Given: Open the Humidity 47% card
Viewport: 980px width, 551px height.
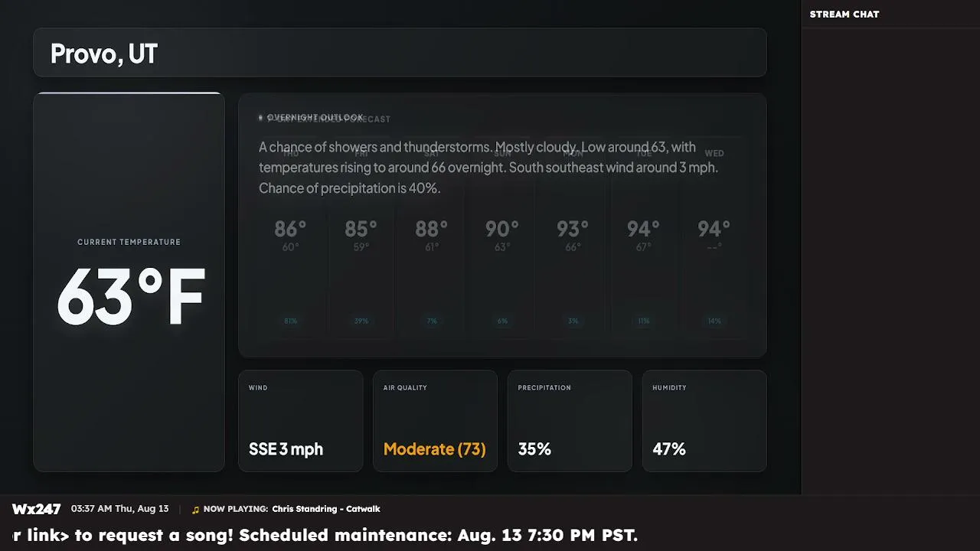Looking at the screenshot, I should pos(704,421).
